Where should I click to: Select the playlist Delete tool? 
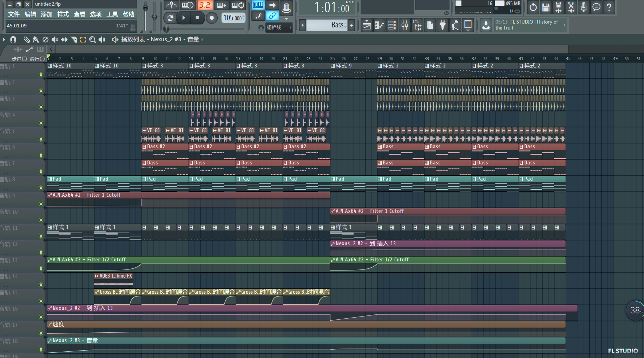click(x=45, y=39)
